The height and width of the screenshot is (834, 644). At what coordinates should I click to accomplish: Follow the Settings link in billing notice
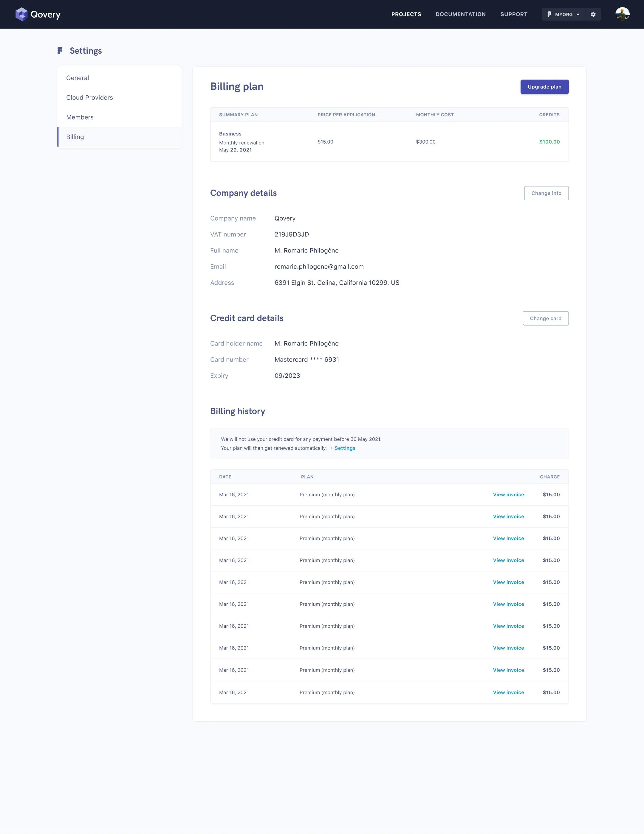pos(345,448)
